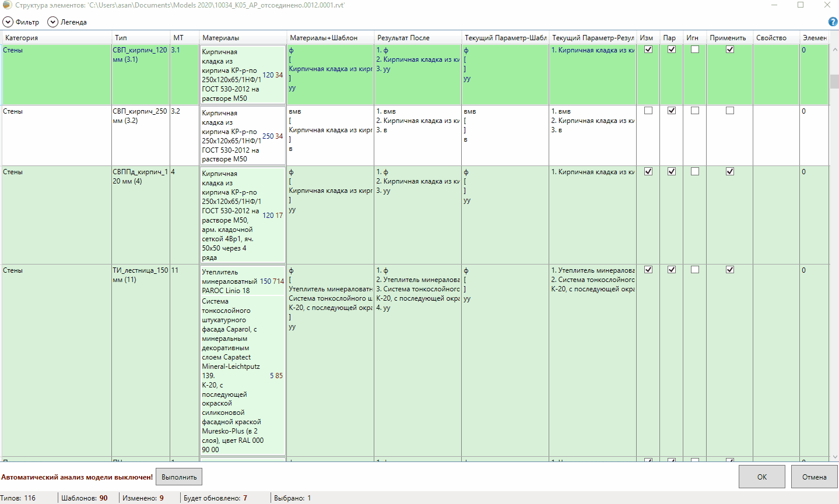The height and width of the screenshot is (504, 839).
Task: Click the scrollbar down arrow
Action: click(x=834, y=457)
